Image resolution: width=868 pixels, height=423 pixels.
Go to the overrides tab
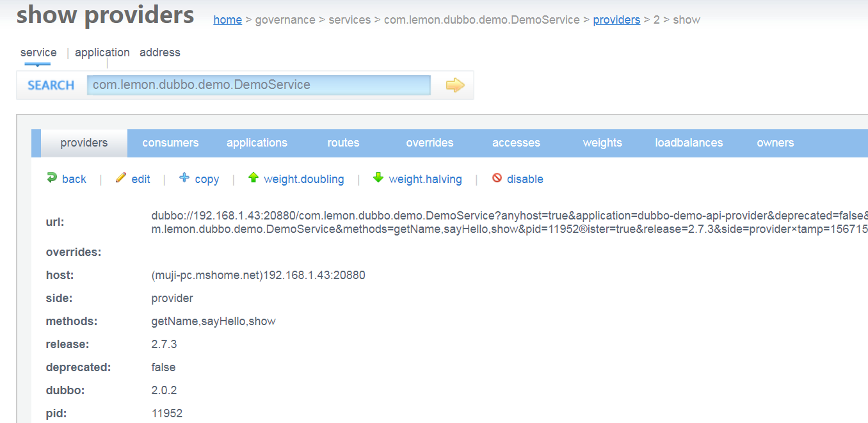pyautogui.click(x=430, y=143)
